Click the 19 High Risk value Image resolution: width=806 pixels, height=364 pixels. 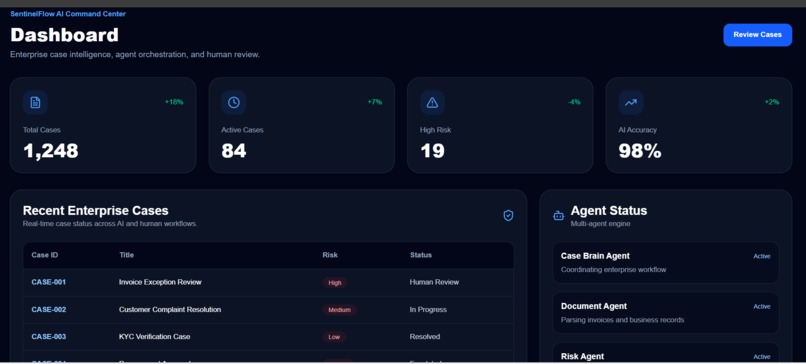click(432, 151)
